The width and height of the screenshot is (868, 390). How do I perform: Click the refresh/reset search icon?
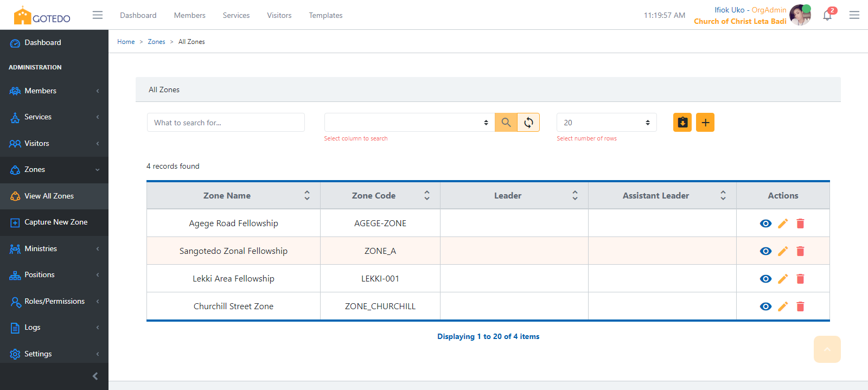528,123
